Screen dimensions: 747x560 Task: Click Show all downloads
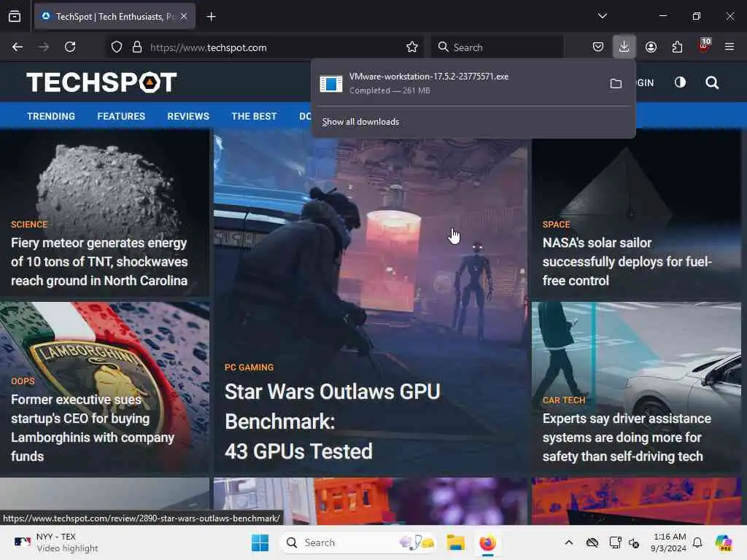pyautogui.click(x=360, y=122)
